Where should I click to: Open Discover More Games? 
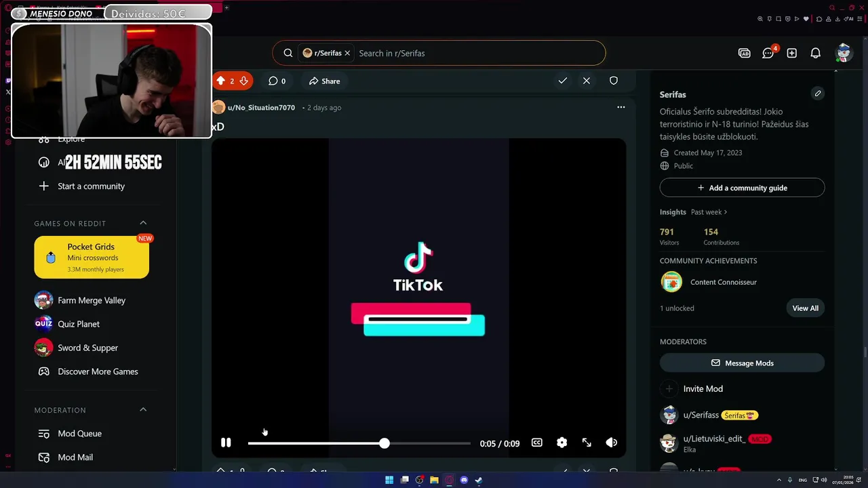(98, 371)
